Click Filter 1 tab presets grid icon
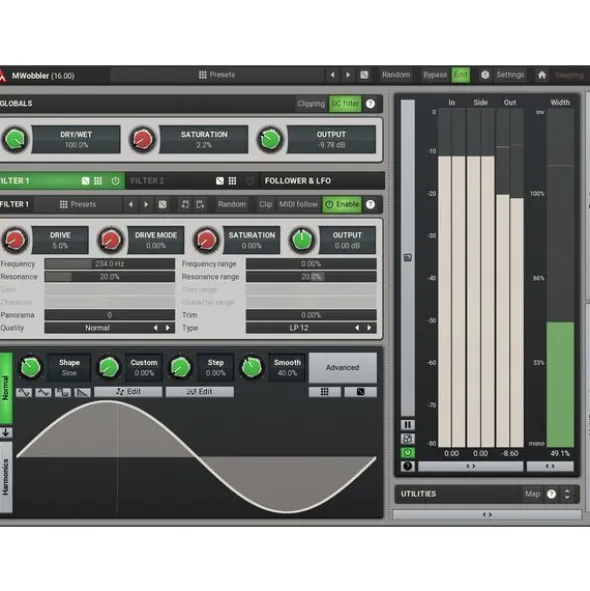The image size is (590, 591). point(98,181)
